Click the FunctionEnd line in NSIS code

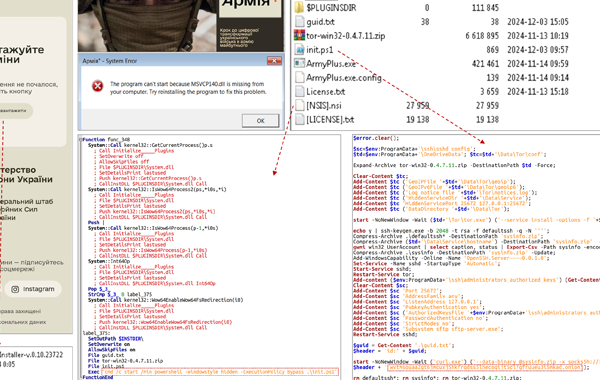pos(98,377)
